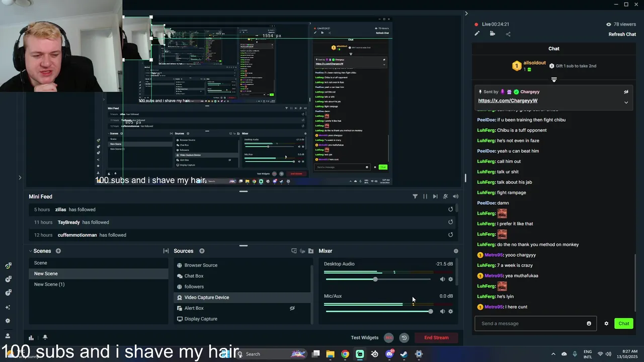
Task: Replay the TayBready follow alert
Action: (450, 222)
